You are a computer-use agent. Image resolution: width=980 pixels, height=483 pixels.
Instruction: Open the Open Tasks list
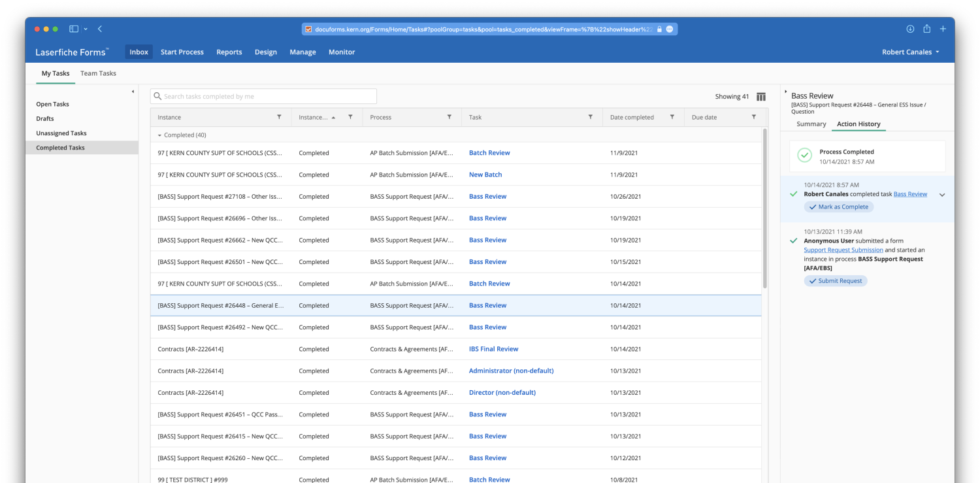click(52, 104)
